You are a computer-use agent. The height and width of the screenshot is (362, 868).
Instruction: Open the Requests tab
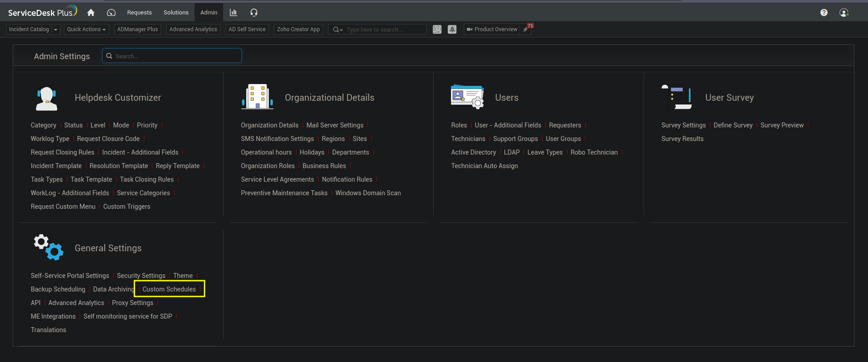139,13
